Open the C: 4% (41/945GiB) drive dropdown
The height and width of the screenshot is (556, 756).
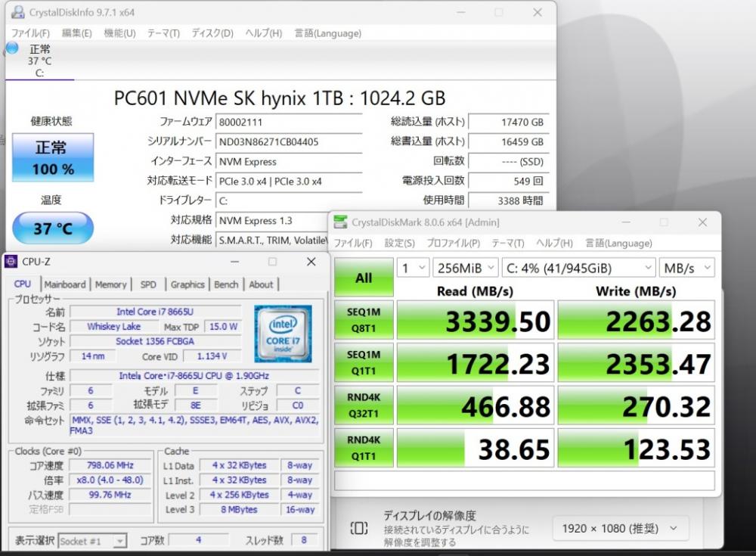pos(578,268)
